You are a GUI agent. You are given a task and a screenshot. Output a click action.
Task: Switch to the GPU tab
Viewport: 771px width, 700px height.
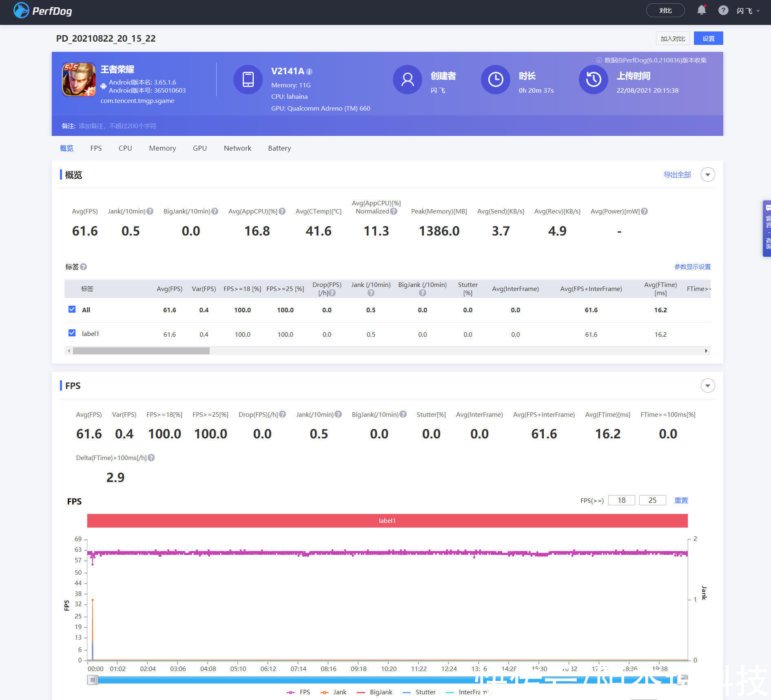pyautogui.click(x=200, y=148)
